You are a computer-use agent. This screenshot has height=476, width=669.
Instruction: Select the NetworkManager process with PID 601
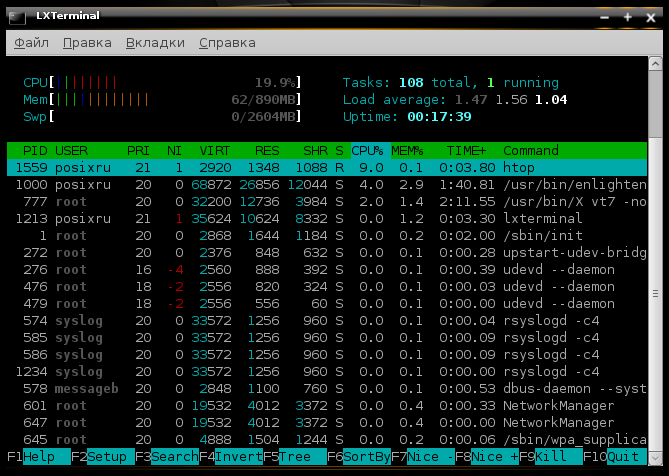click(327, 406)
